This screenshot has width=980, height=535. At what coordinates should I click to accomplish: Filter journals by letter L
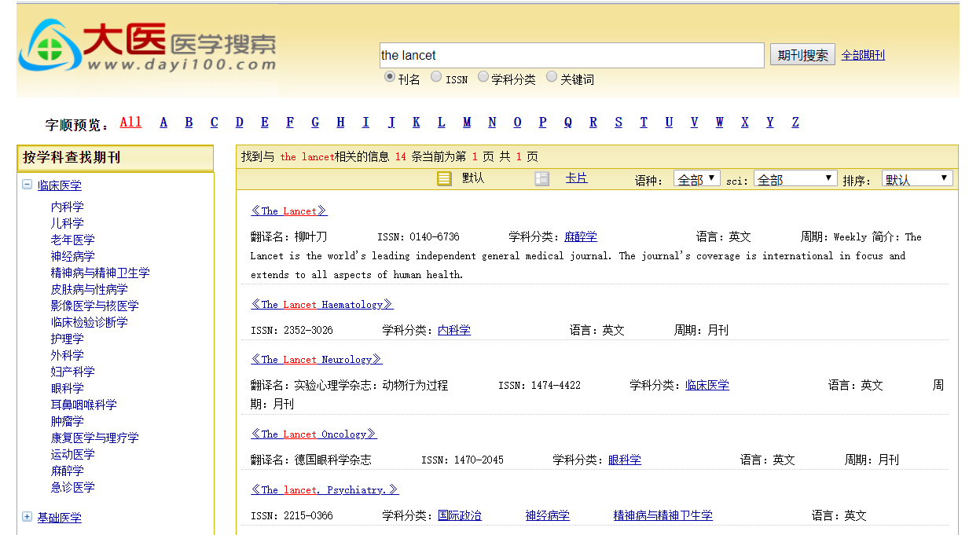pyautogui.click(x=442, y=122)
